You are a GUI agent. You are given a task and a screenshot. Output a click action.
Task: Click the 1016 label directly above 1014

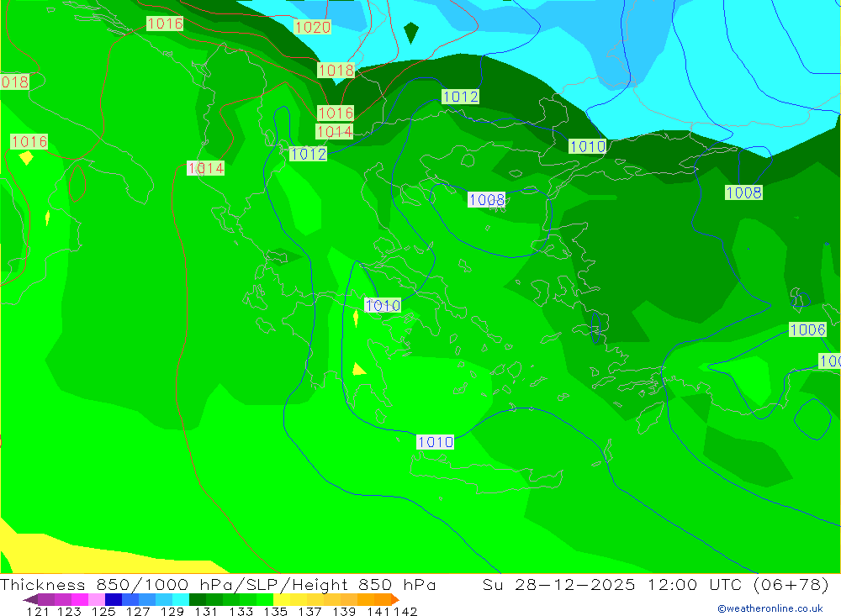coord(336,113)
